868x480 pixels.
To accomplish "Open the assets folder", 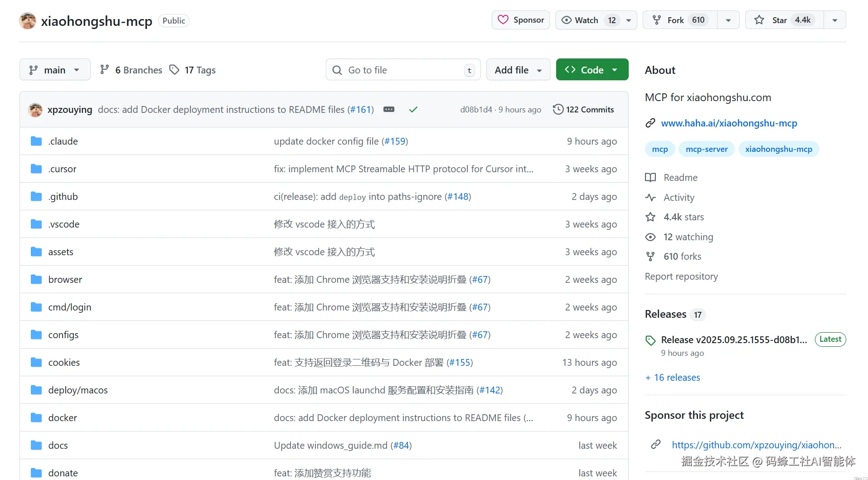I will (x=61, y=252).
